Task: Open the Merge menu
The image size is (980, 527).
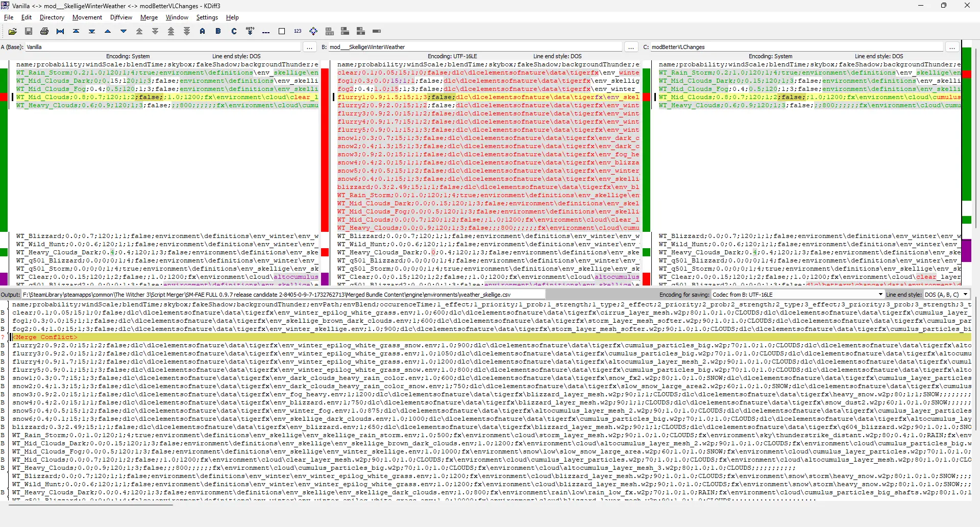Action: click(x=149, y=17)
